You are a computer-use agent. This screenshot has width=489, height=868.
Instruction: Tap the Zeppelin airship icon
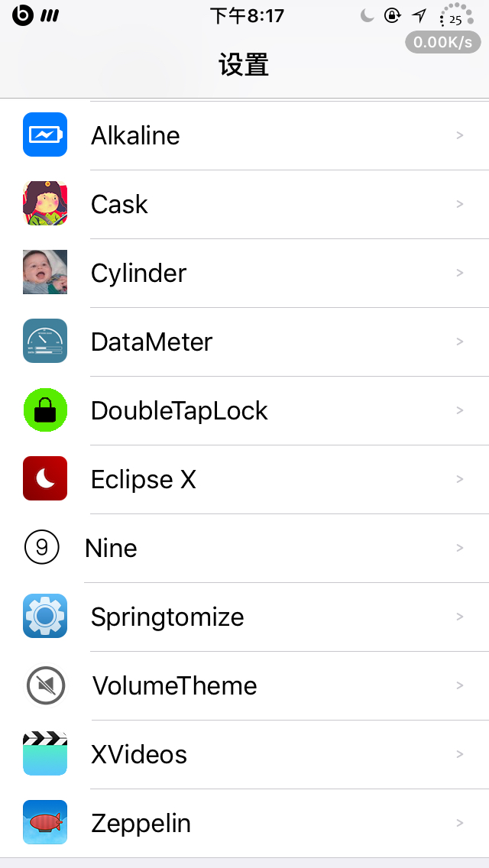[45, 823]
